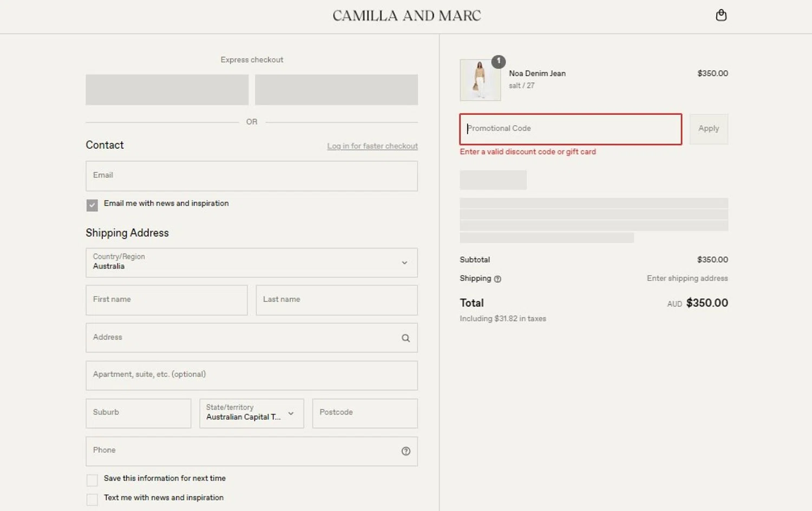Click the Postcode input field
Image resolution: width=812 pixels, height=511 pixels.
coord(365,414)
